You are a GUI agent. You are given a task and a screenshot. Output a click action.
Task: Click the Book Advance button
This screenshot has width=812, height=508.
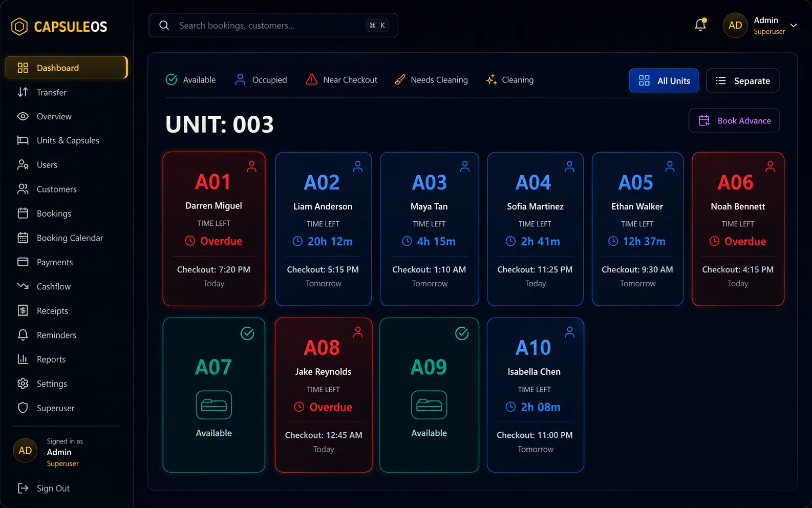tap(734, 120)
